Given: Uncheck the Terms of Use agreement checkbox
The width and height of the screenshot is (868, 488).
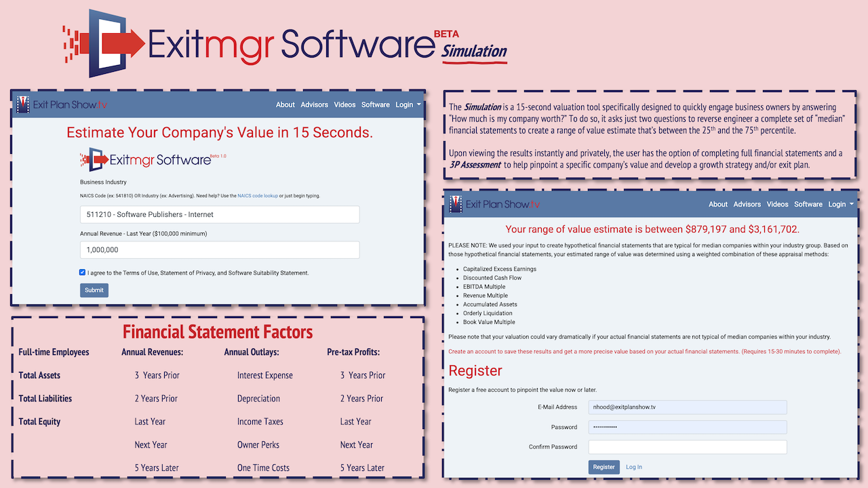Looking at the screenshot, I should coord(83,272).
